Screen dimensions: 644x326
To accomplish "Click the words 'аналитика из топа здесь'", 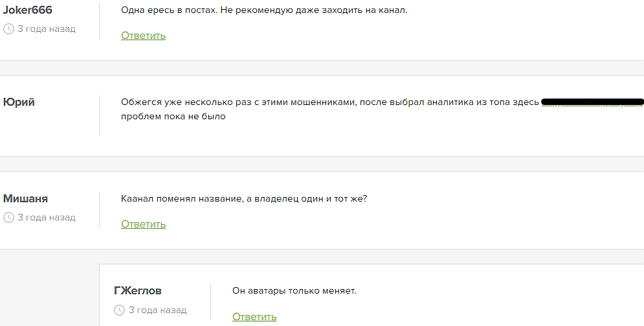I will pos(483,102).
